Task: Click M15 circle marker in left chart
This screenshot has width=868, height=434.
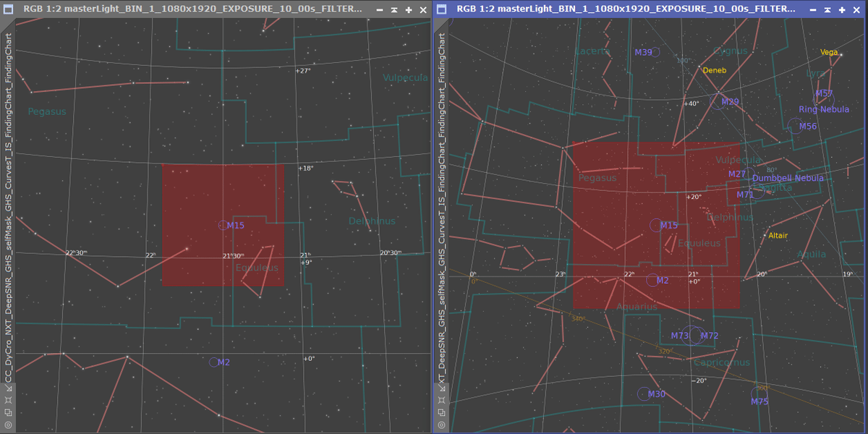Action: click(x=222, y=226)
